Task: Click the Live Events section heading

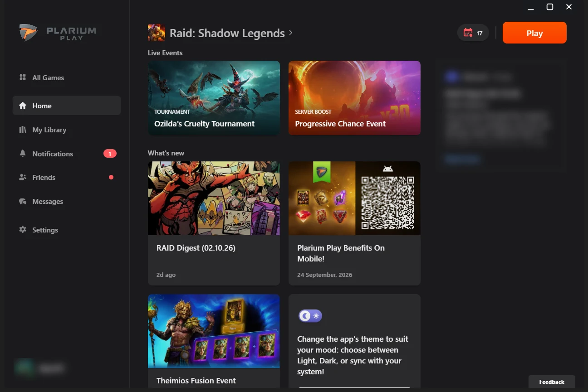Action: point(165,53)
